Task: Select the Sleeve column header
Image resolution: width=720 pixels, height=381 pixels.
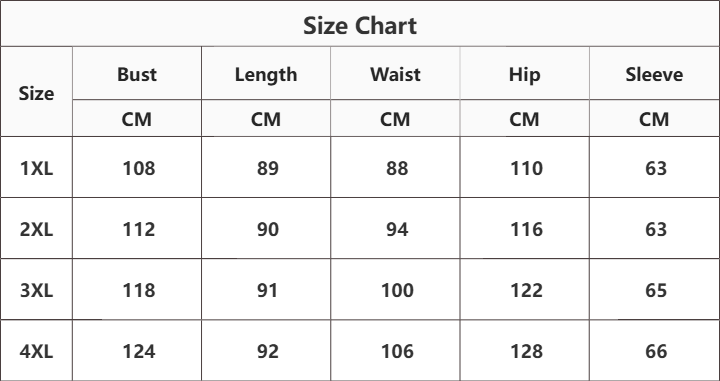Action: pyautogui.click(x=654, y=74)
